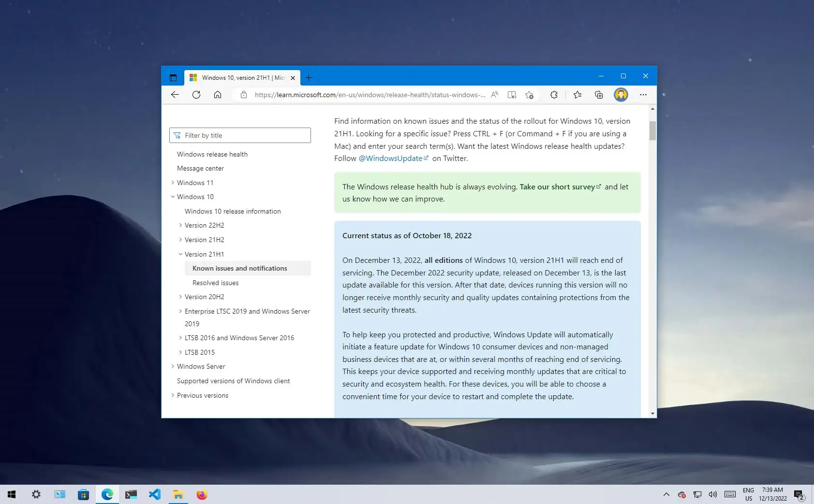
Task: Expand the Version 21H2 node
Action: tap(180, 240)
